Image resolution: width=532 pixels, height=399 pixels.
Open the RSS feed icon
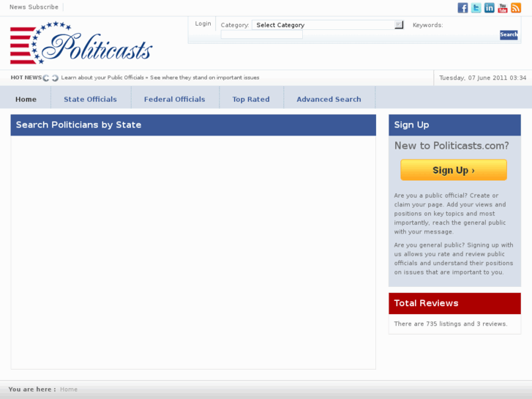click(x=516, y=7)
